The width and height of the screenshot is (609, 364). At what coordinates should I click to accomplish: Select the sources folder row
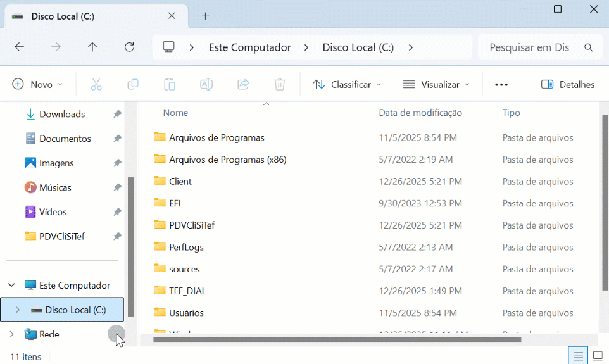click(369, 269)
